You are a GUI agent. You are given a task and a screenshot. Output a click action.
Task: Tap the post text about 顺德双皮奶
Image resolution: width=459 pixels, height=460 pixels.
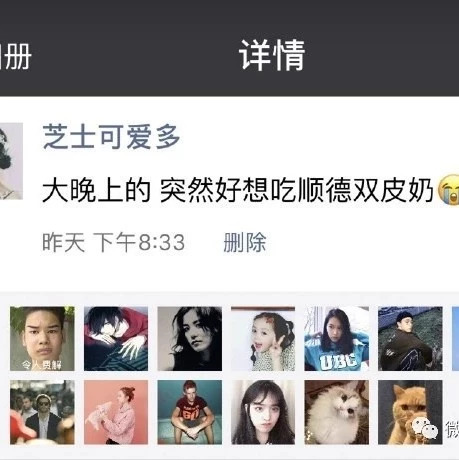[x=238, y=190]
